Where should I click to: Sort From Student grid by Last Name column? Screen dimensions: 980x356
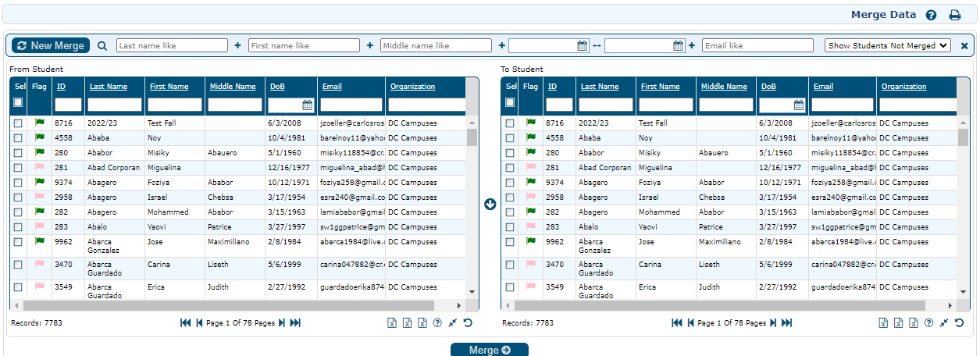click(x=109, y=87)
